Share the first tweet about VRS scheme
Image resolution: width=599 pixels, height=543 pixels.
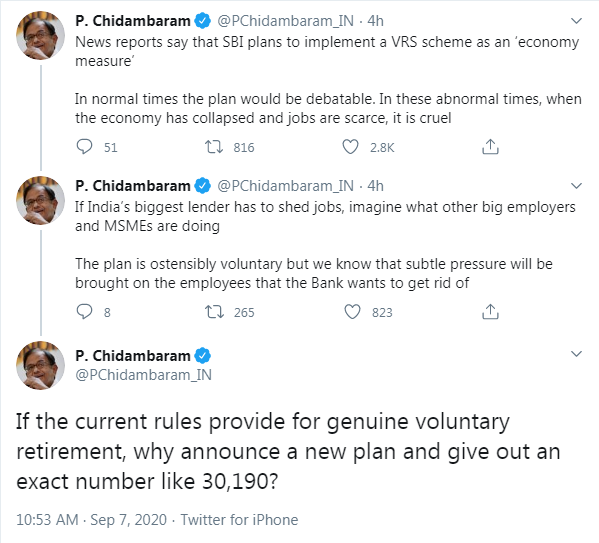coord(491,147)
